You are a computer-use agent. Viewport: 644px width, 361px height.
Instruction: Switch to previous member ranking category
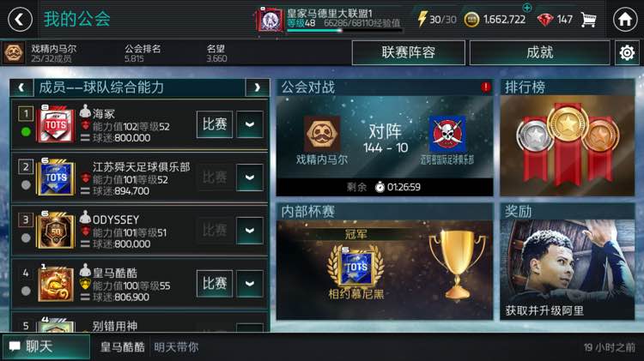(x=21, y=87)
